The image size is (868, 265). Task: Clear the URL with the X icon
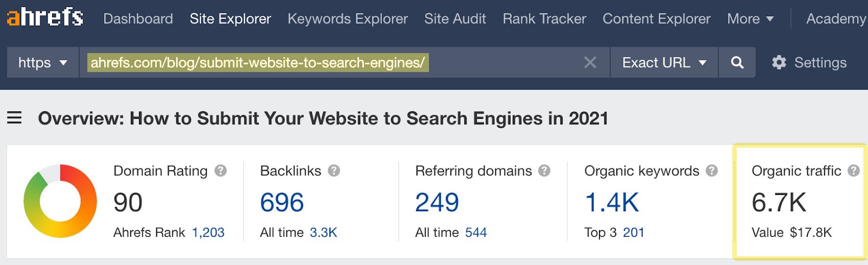(x=590, y=62)
